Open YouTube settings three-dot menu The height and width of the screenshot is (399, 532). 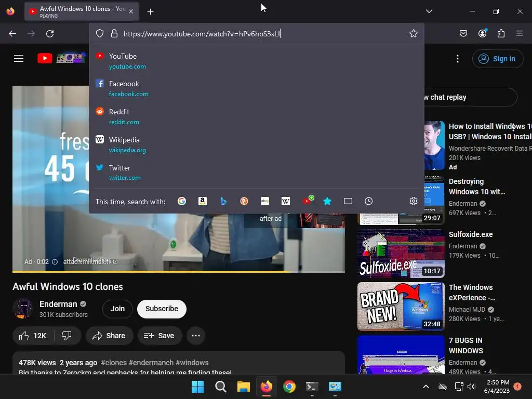click(x=457, y=59)
